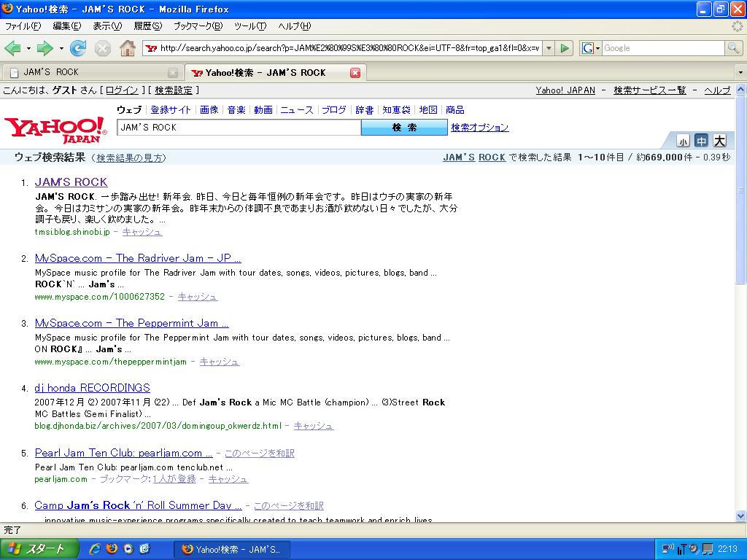Open the dj honda RECORDINGS result
Screen dimensions: 747x560
click(x=93, y=388)
